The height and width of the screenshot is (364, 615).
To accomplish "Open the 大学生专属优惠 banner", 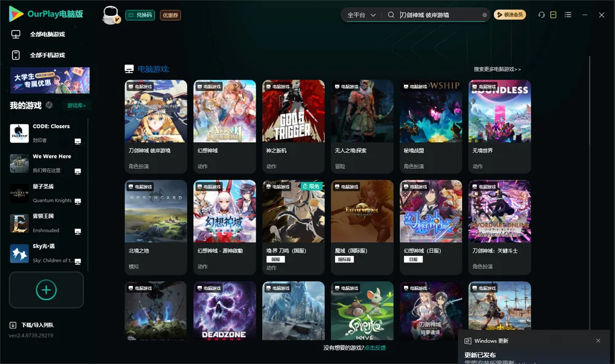I will pyautogui.click(x=50, y=80).
